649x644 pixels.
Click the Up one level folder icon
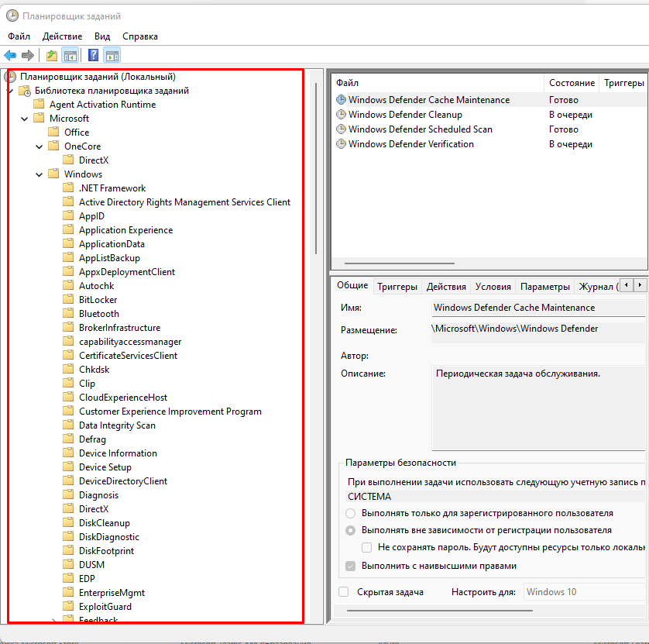point(52,55)
